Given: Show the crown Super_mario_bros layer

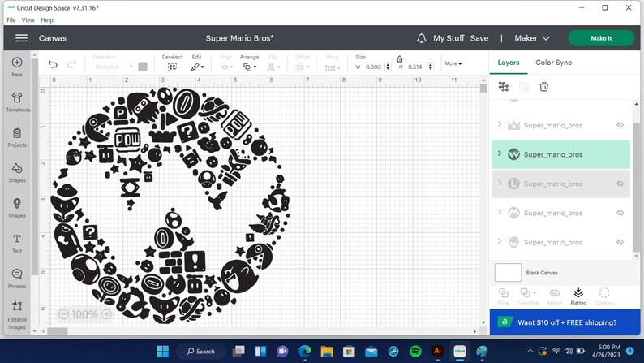Looking at the screenshot, I should pos(620,125).
